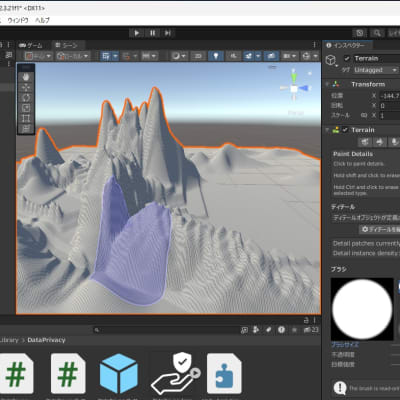The image size is (400, 400).
Task: Open the global search magnifier icon
Action: 377,33
